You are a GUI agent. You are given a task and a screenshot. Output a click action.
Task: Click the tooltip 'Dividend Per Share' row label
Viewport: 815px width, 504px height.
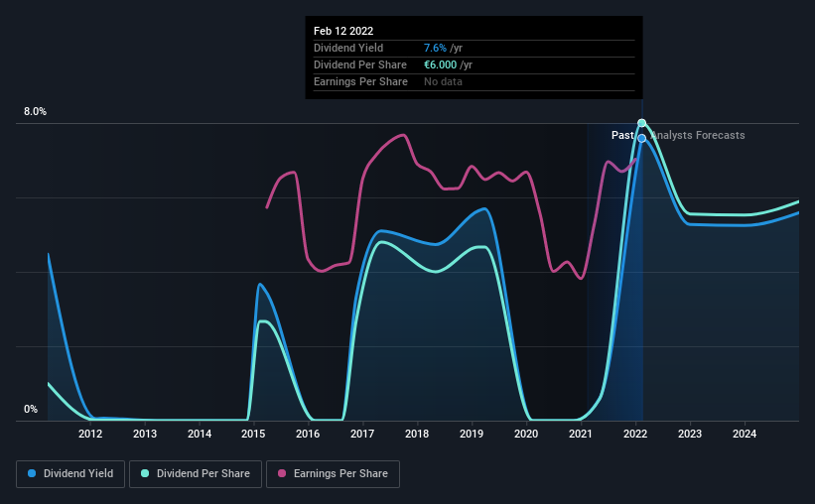360,64
